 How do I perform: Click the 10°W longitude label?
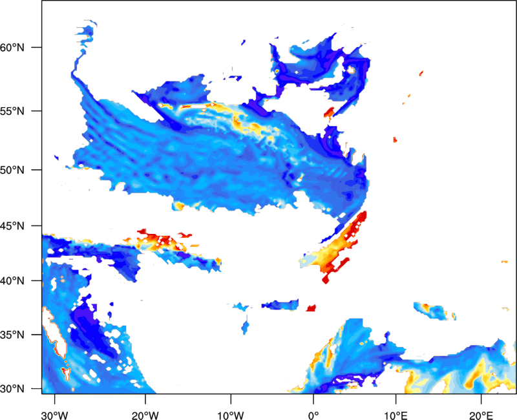coord(231,415)
